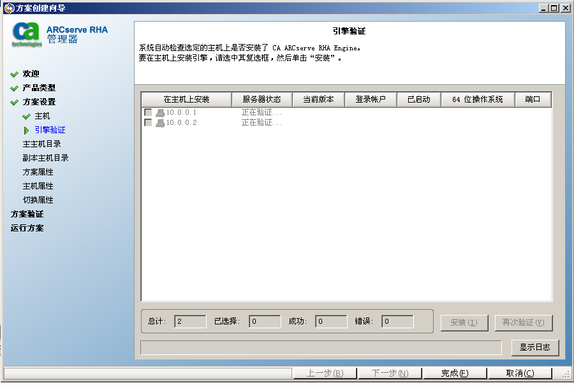Click the 引擎验证 page heading
The height and width of the screenshot is (392, 574).
click(350, 31)
